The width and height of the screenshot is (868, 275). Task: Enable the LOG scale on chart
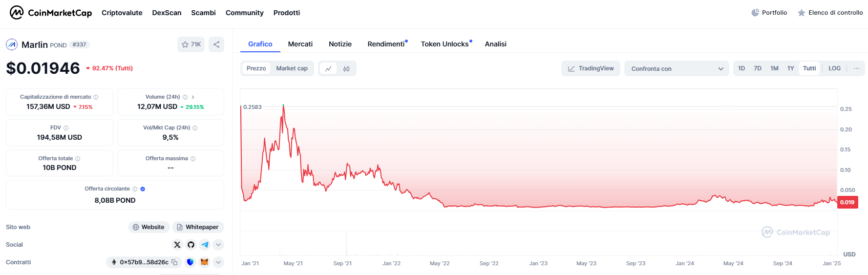[x=834, y=68]
